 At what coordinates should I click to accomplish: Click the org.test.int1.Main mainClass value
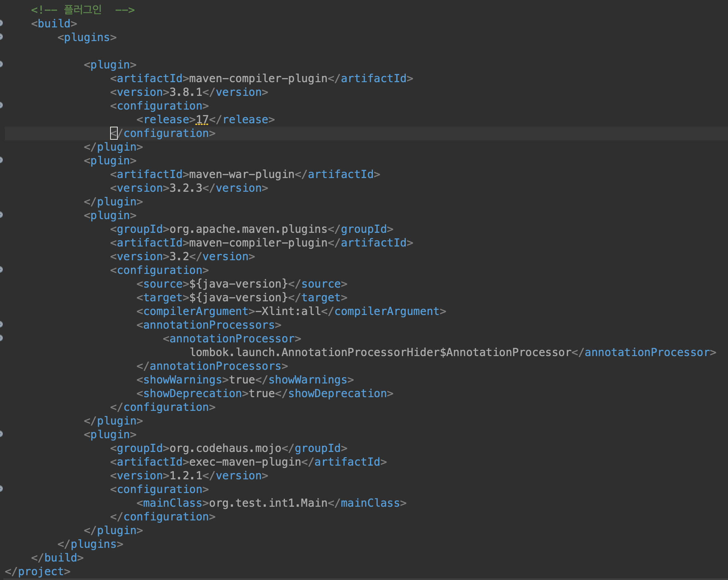pyautogui.click(x=268, y=503)
